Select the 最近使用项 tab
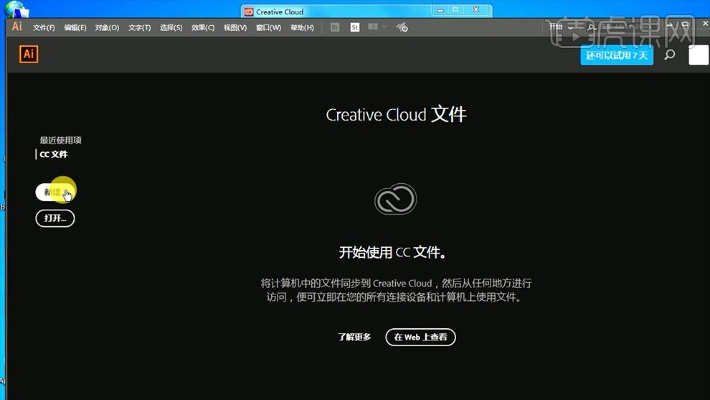Screen dimensions: 710x400 pos(61,140)
